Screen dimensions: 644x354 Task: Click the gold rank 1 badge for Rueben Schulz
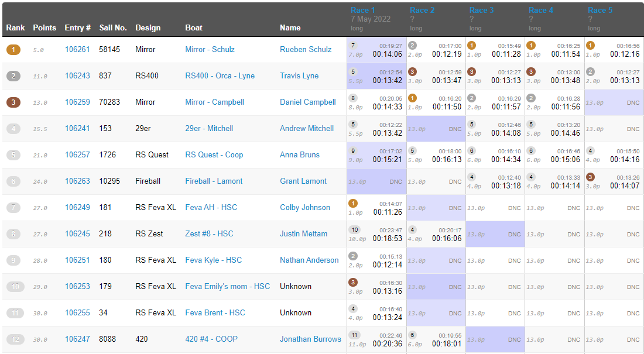[13, 50]
